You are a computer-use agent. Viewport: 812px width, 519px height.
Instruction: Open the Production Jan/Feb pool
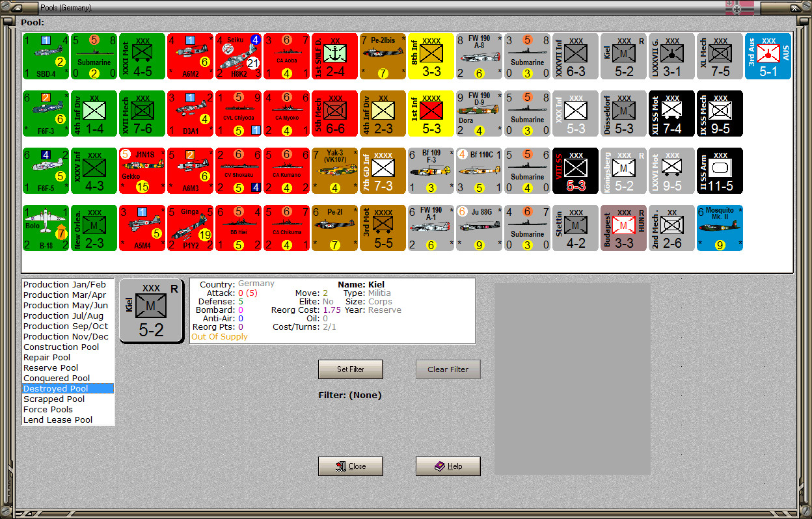(x=68, y=285)
